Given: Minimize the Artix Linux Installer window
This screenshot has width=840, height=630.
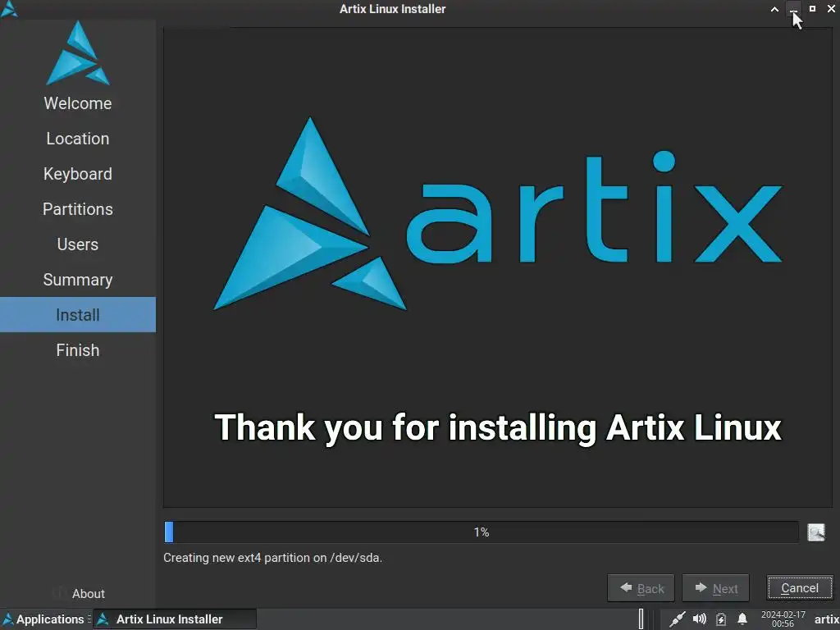Looking at the screenshot, I should 793,9.
